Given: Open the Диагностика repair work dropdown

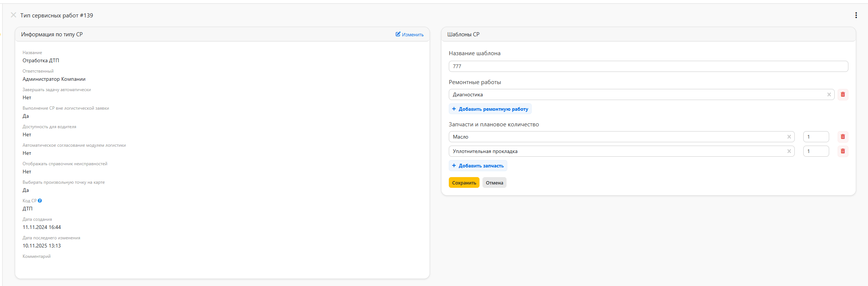Looking at the screenshot, I should 642,94.
